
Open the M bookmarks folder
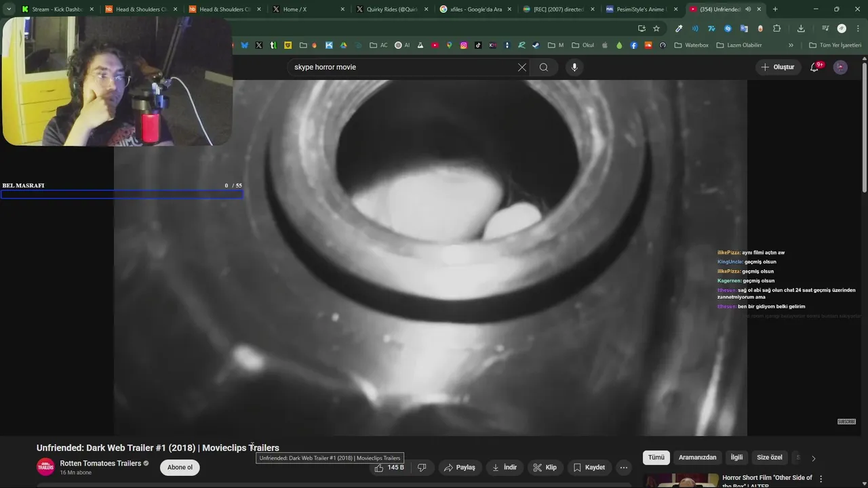pyautogui.click(x=555, y=45)
